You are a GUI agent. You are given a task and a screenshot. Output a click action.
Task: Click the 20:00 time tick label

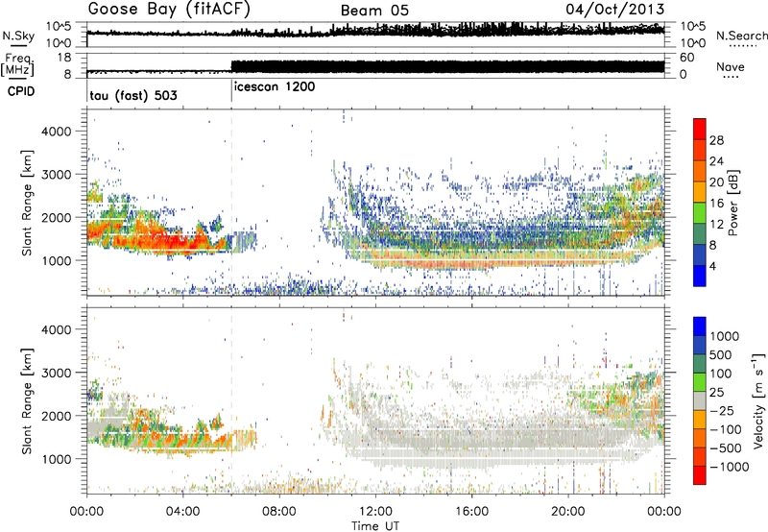coord(568,512)
